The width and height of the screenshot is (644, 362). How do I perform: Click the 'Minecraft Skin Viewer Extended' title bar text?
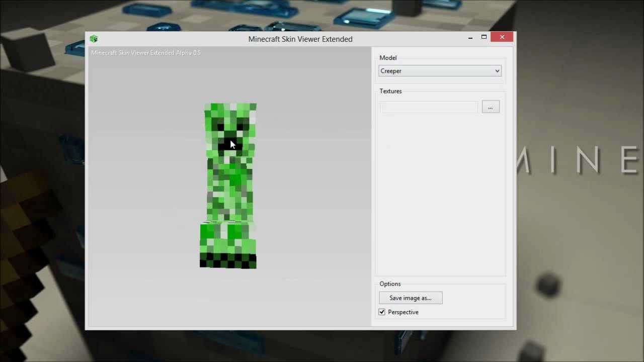pos(300,39)
